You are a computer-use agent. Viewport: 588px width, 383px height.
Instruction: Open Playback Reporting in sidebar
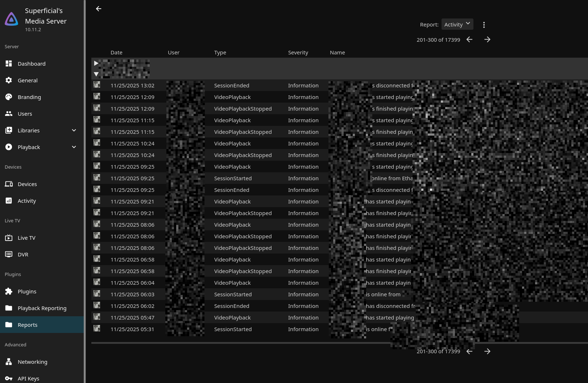[42, 308]
